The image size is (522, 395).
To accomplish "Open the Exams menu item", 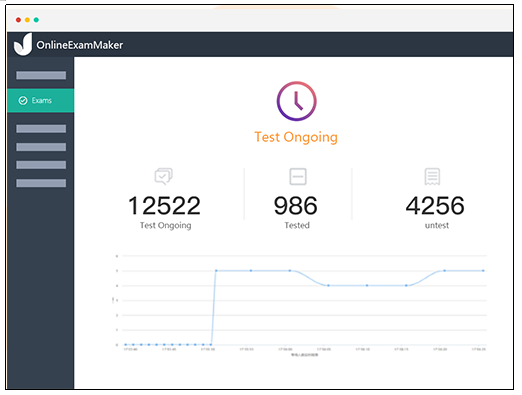I will pos(41,100).
